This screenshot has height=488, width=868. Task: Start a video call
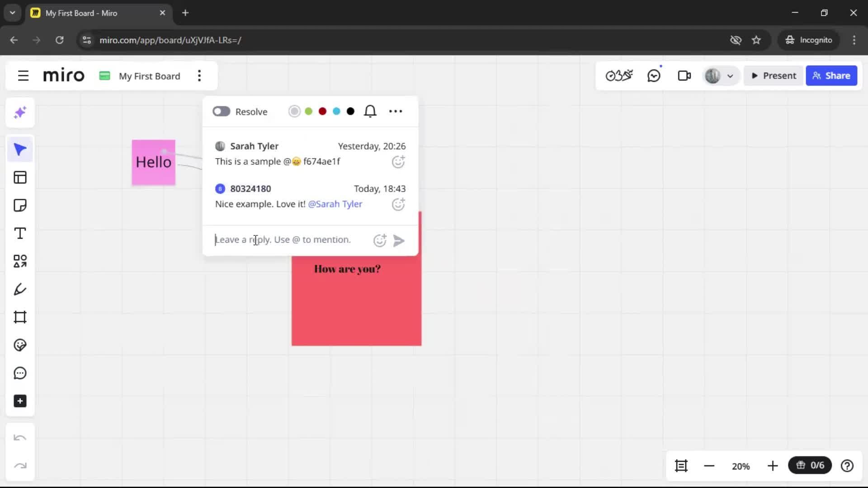(x=684, y=75)
